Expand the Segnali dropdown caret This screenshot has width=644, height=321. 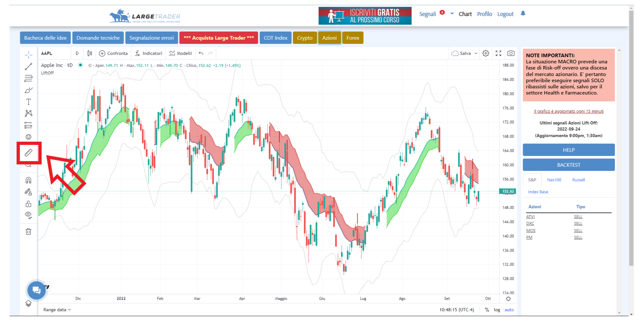(x=452, y=14)
